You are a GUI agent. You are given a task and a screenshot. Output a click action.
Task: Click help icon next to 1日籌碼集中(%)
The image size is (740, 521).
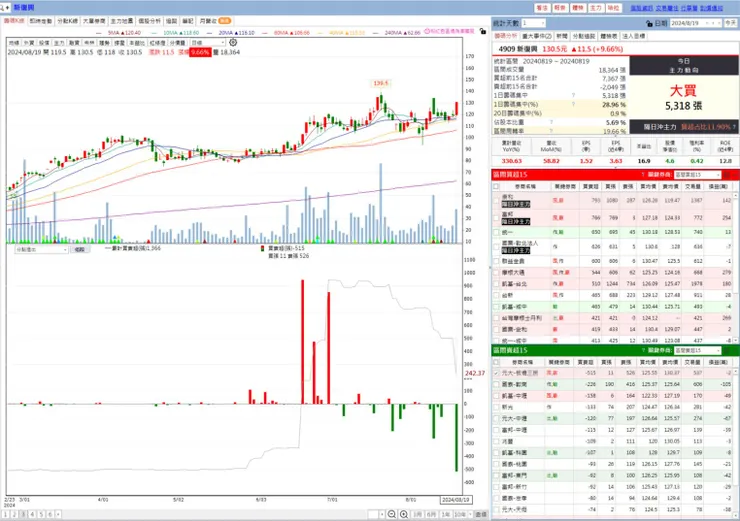[573, 104]
